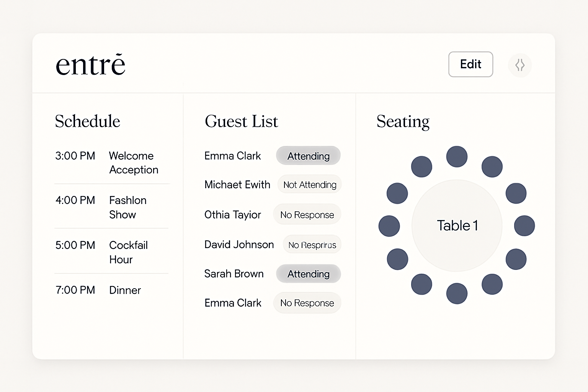The image size is (588, 392).
Task: Click the Table 1 center circle
Action: tap(457, 225)
